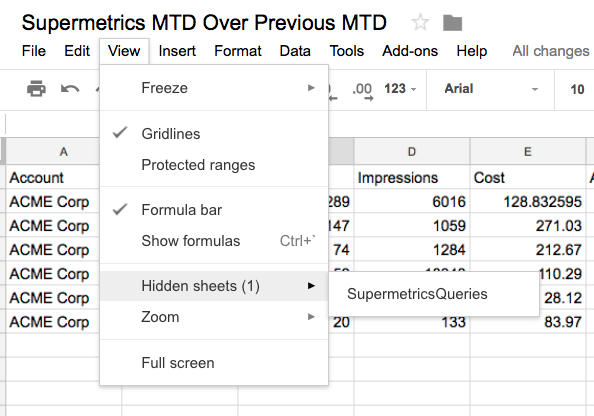Toggle Formula bar visibility option
Viewport: 594px width, 416px height.
pos(214,210)
